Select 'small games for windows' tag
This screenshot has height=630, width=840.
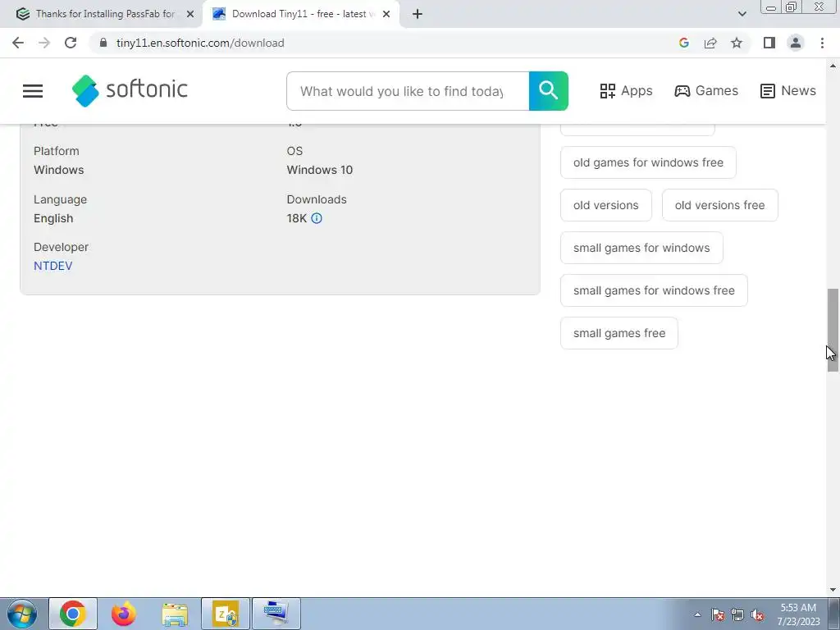point(641,248)
